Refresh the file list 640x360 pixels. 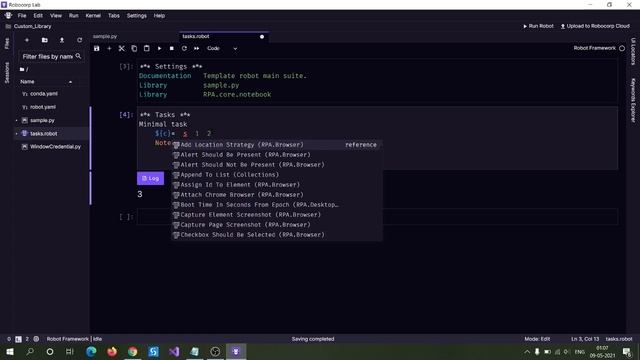80,40
